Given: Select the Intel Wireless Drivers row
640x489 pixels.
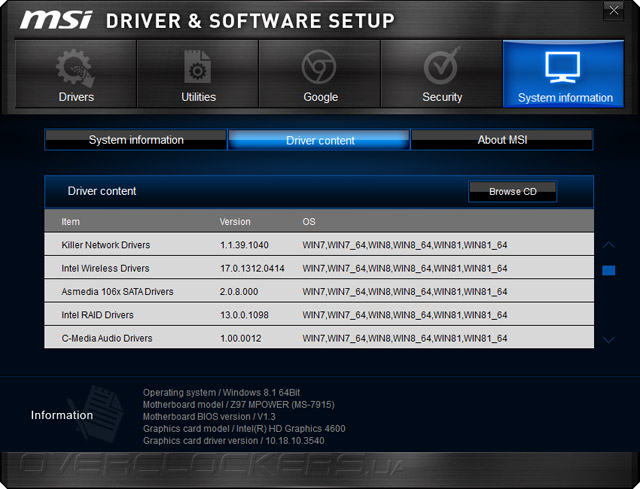Looking at the screenshot, I should [319, 268].
